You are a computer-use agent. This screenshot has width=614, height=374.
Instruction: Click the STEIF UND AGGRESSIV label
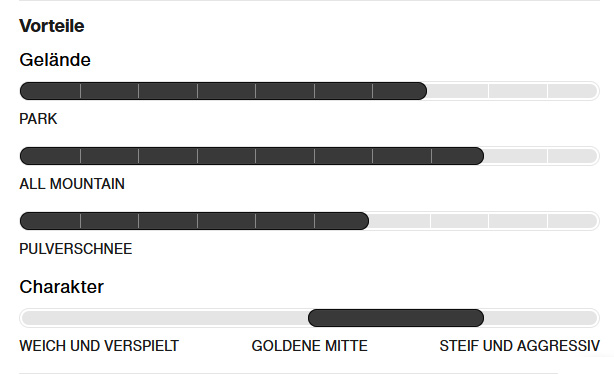point(519,346)
